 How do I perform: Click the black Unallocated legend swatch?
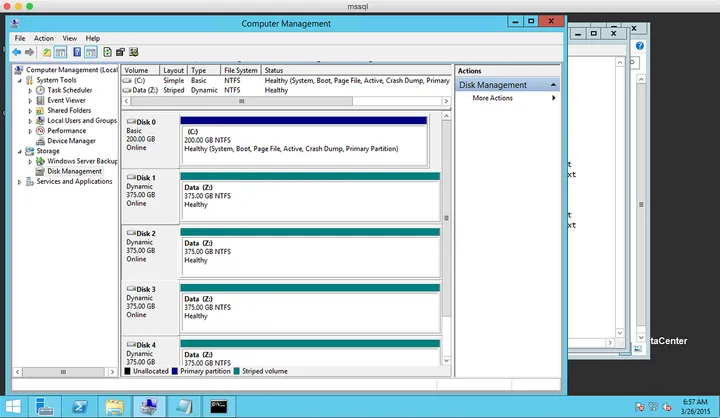(x=128, y=371)
